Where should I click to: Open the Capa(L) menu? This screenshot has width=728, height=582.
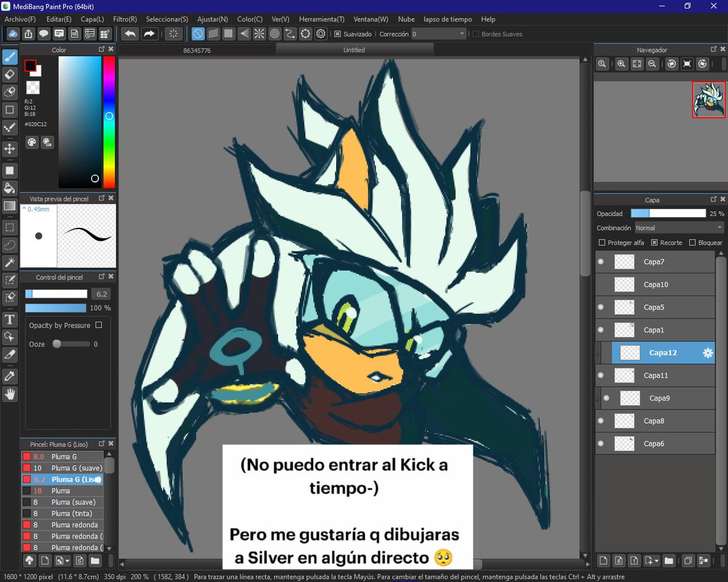[x=92, y=19]
